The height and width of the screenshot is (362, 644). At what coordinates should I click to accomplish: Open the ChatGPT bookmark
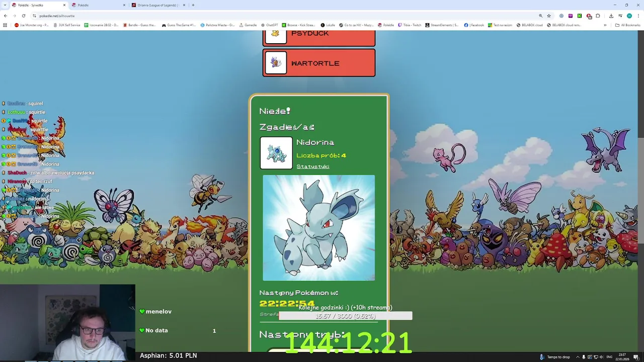[x=269, y=25]
